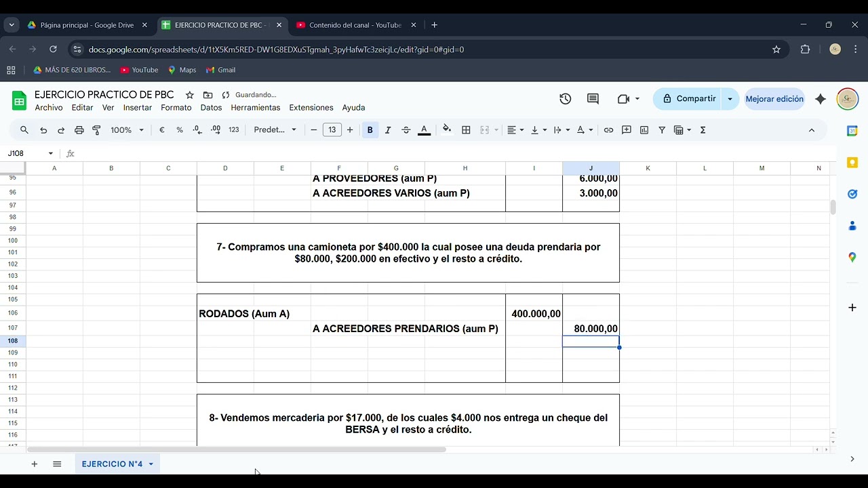Click the Mejorar edición button
The width and height of the screenshot is (868, 488).
click(774, 99)
